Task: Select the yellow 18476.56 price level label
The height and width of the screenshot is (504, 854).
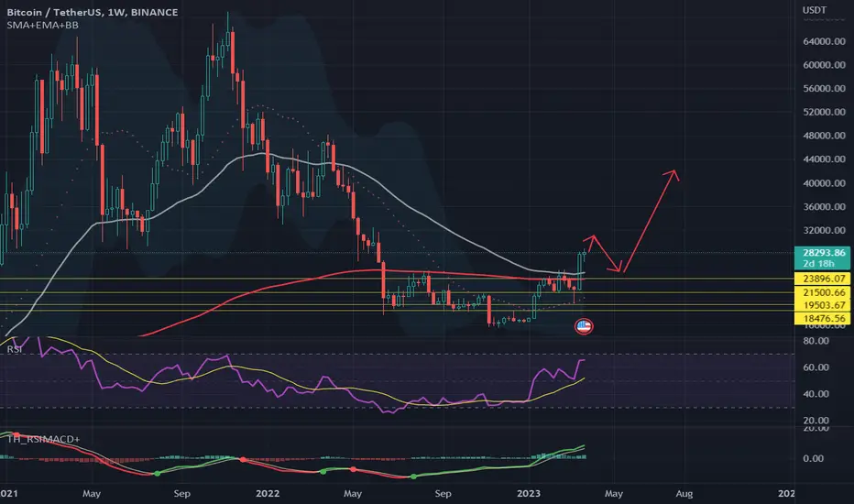Action: pos(824,318)
